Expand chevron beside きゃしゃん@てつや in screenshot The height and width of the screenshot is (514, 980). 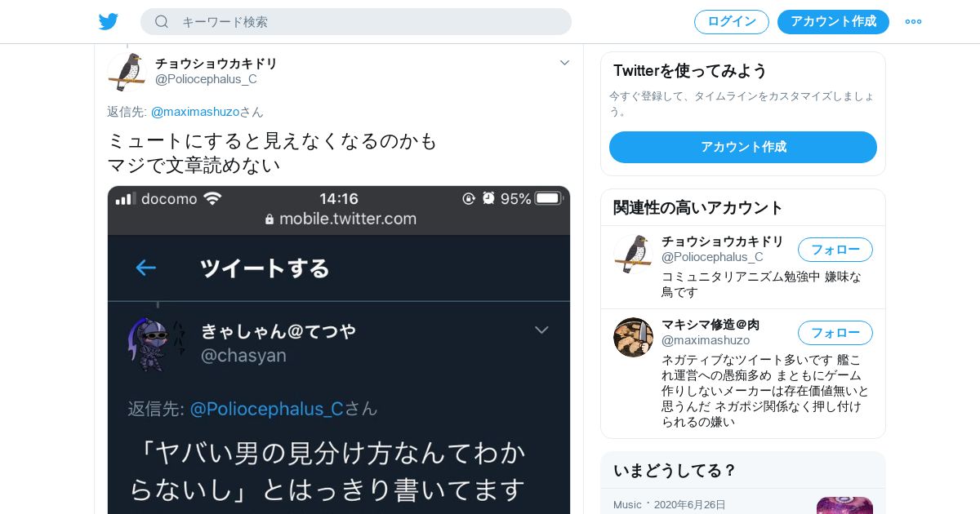click(541, 330)
